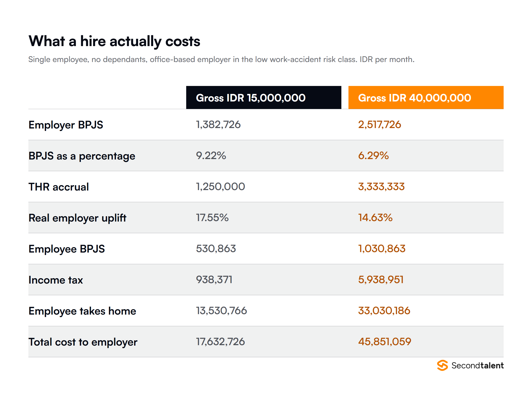Click the 'THR accrual' row label
532x397 pixels.
(x=59, y=187)
